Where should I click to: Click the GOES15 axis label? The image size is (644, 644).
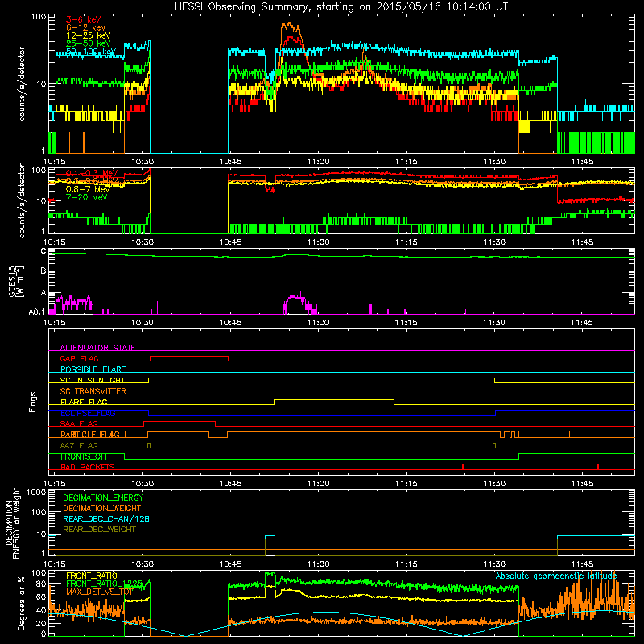coord(12,281)
